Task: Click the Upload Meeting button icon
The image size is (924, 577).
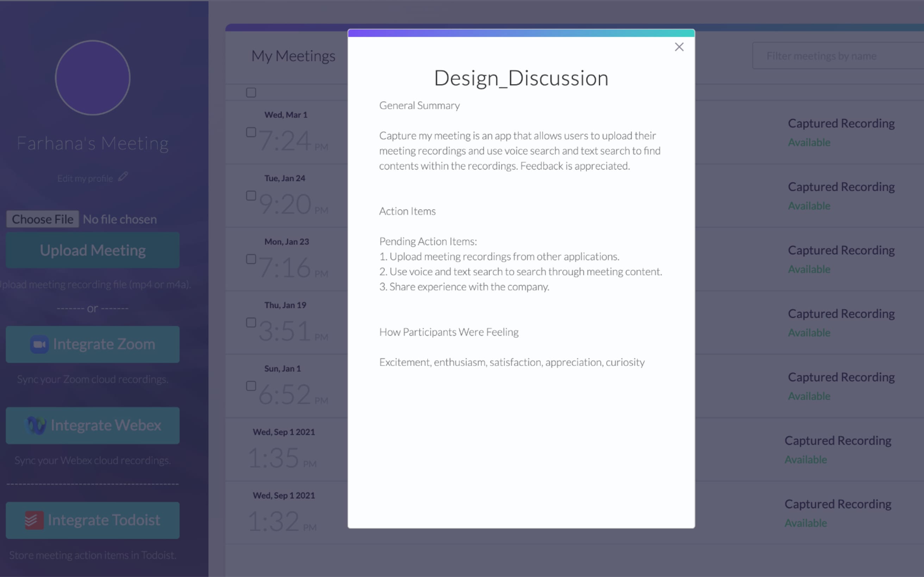Action: point(93,250)
